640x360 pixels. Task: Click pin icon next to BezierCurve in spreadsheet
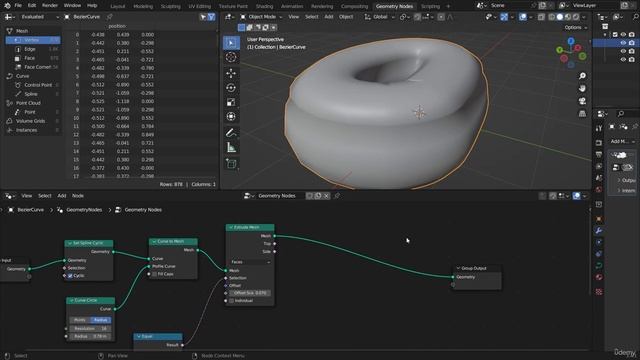point(109,17)
